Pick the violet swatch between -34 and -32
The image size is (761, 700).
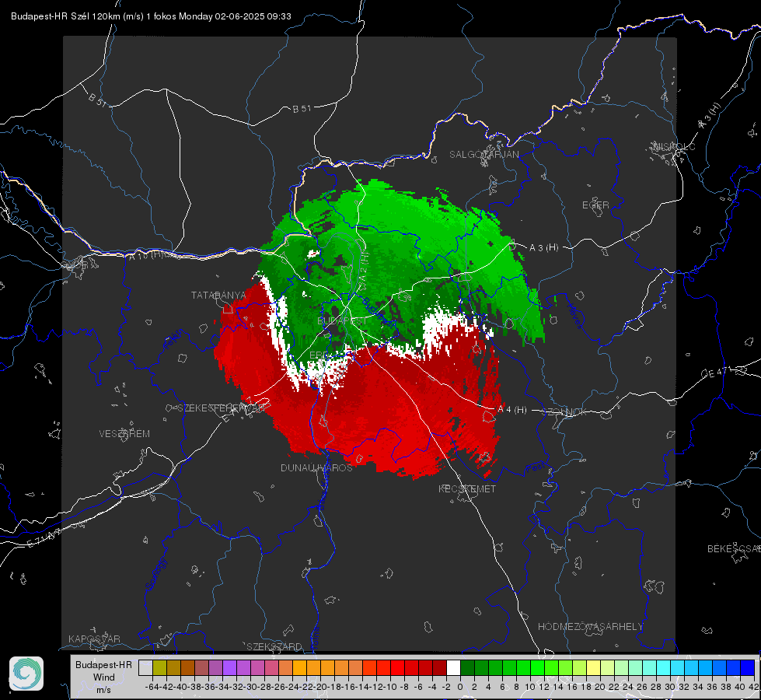(229, 667)
